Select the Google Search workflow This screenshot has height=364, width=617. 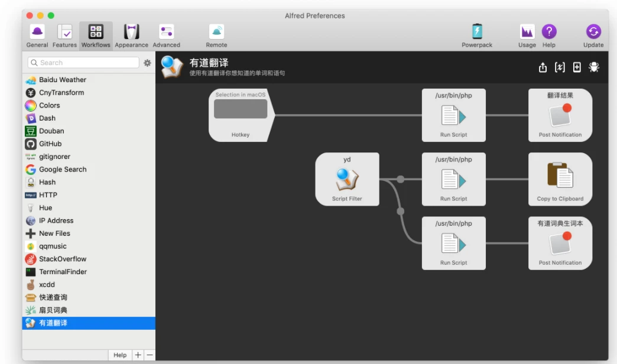89,169
